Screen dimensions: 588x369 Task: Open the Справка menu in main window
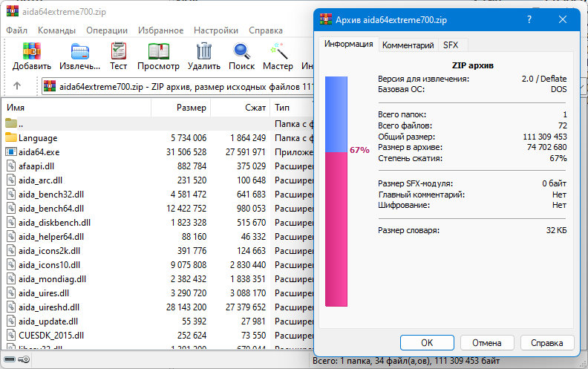(266, 30)
